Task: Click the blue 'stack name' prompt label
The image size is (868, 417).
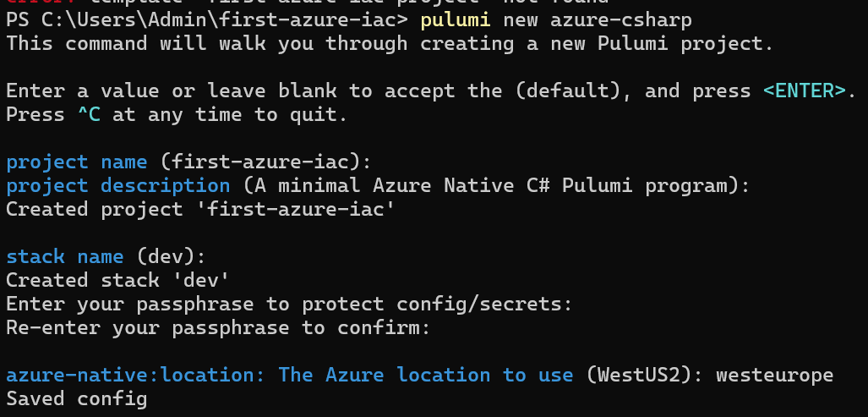Action: pyautogui.click(x=65, y=257)
